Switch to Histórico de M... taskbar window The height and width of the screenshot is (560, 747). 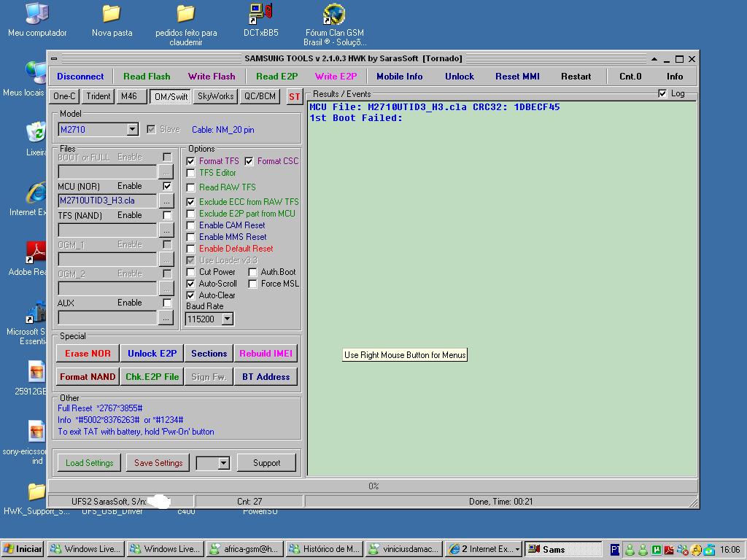tap(325, 549)
